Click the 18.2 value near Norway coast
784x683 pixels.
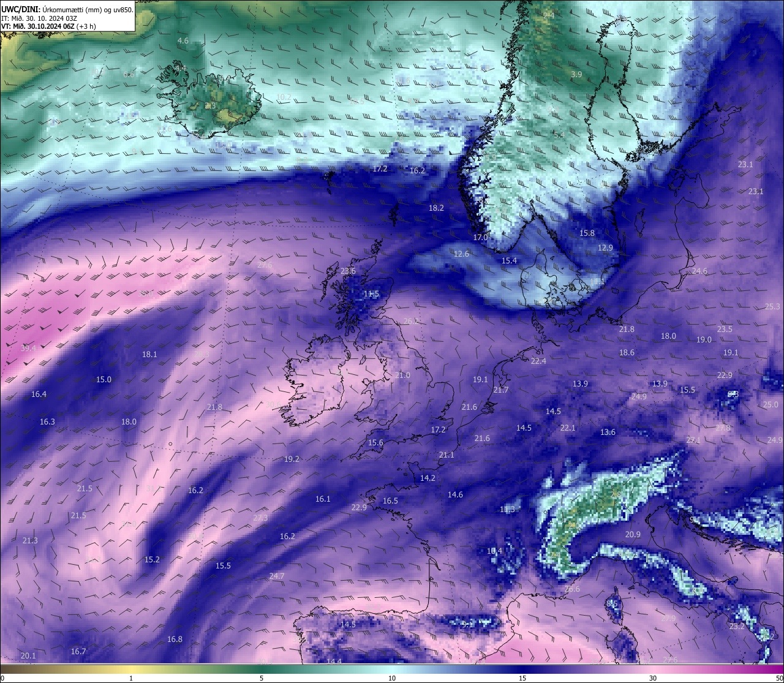[436, 208]
